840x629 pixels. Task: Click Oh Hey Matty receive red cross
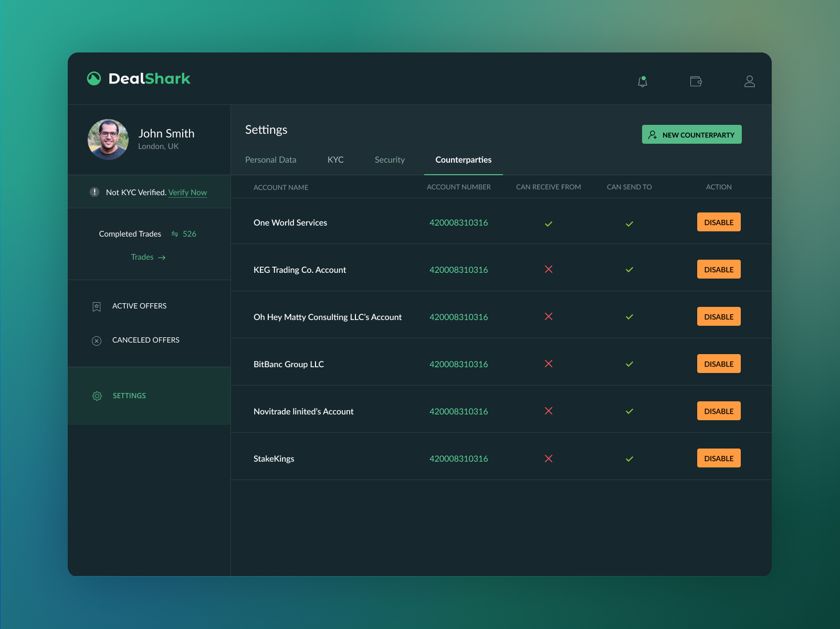[549, 316]
